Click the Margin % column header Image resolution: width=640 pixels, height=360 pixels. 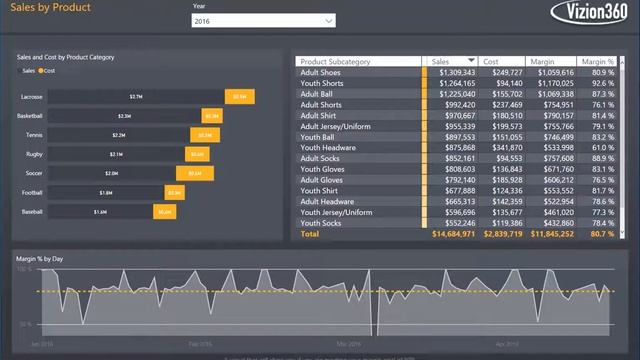point(597,61)
